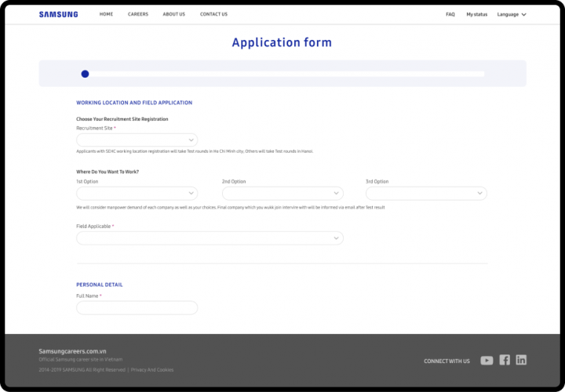The width and height of the screenshot is (565, 392).
Task: Open the ABOUT US page
Action: (x=174, y=14)
